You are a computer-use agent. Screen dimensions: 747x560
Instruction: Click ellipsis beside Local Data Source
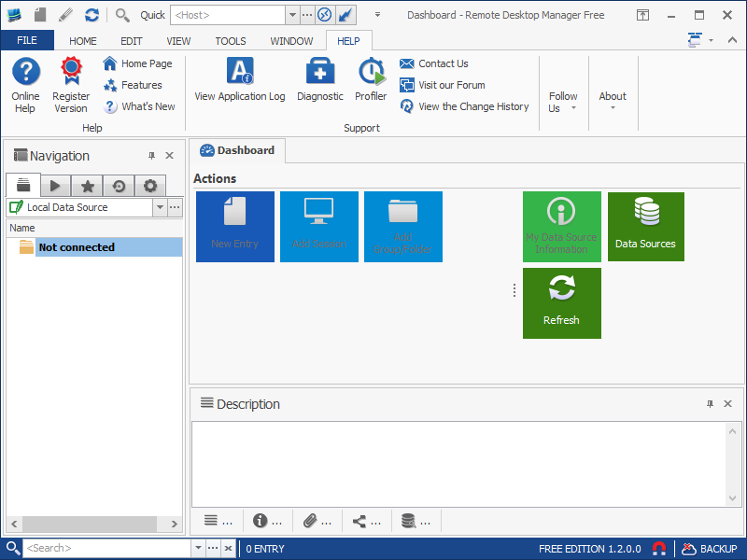click(x=175, y=207)
